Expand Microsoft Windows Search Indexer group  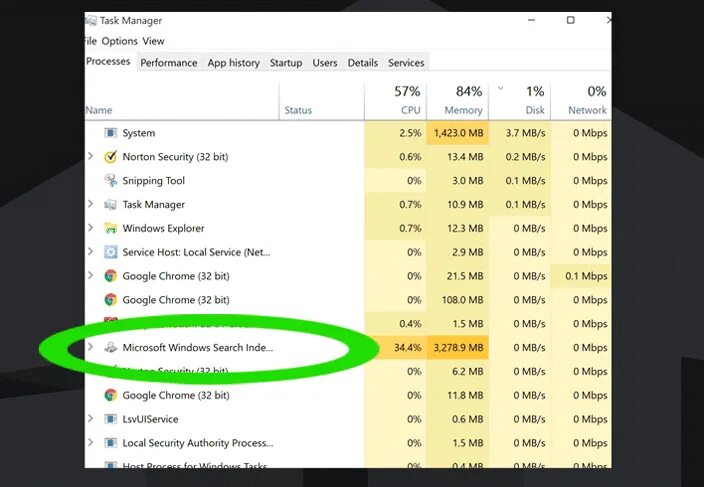click(x=91, y=347)
